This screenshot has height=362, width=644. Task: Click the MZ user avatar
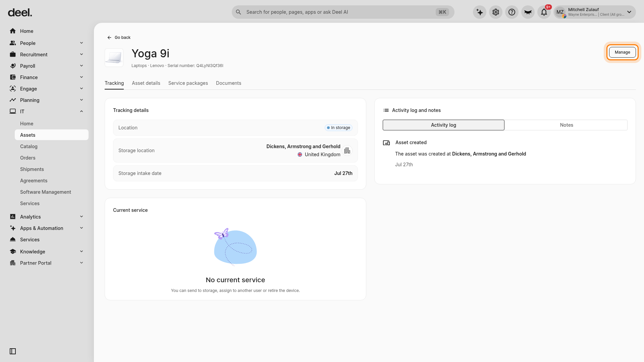click(x=560, y=12)
